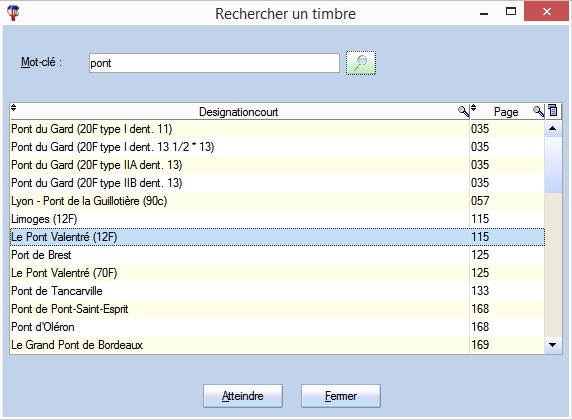Click the vertical scrollbar thumb
The image size is (572, 420).
click(553, 165)
